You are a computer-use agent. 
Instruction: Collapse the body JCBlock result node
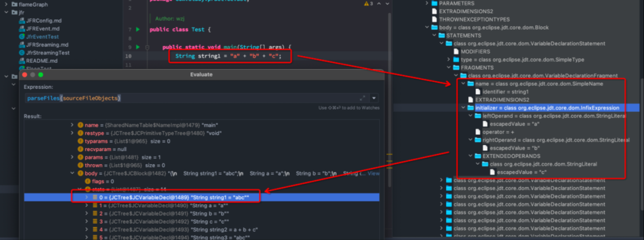coord(72,173)
